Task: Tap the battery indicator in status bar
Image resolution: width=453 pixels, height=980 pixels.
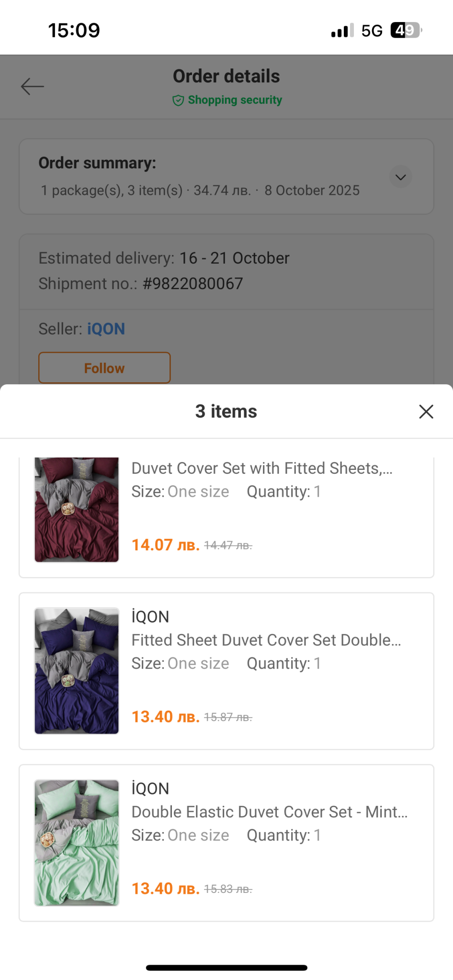Action: click(x=406, y=31)
